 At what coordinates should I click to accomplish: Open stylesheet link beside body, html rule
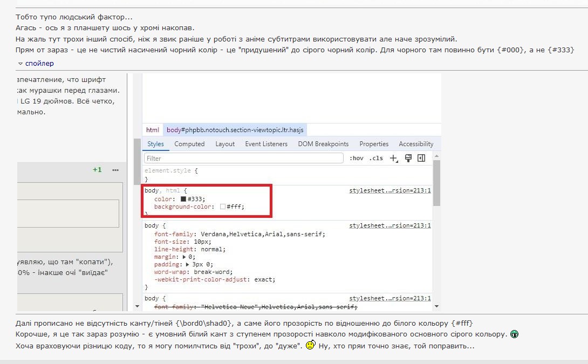[390, 190]
